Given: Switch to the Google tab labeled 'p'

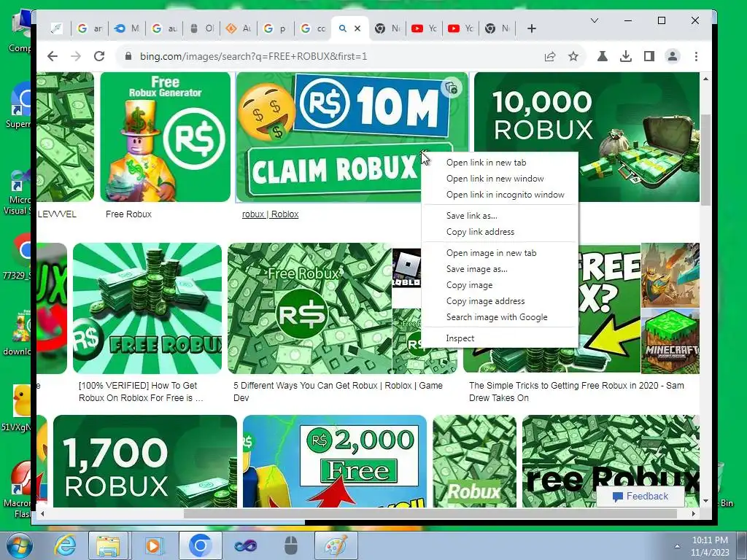Looking at the screenshot, I should click(275, 28).
